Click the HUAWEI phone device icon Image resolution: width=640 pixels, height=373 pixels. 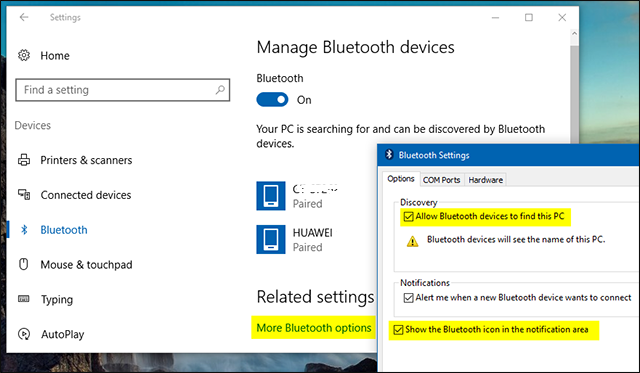(271, 239)
